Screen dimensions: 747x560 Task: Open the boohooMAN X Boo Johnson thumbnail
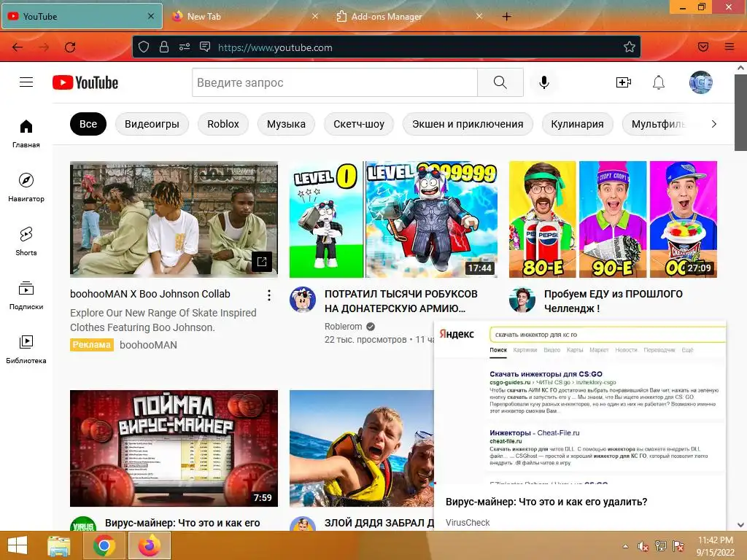174,219
